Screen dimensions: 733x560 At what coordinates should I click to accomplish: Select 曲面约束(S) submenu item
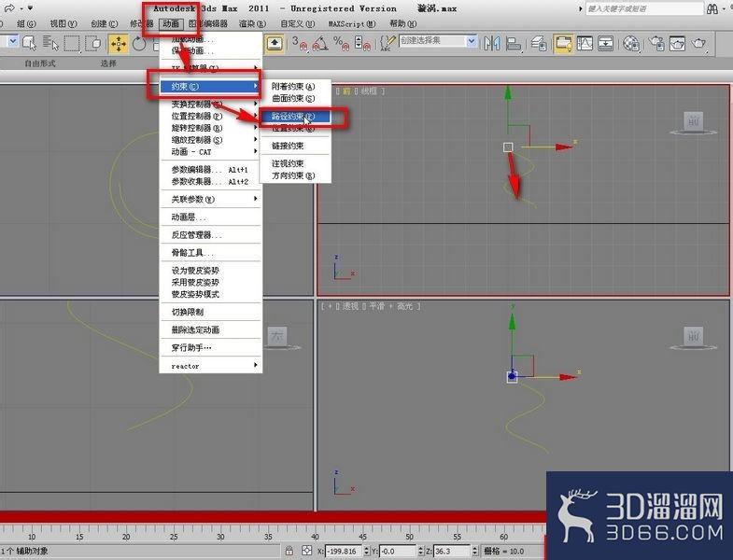[x=295, y=99]
